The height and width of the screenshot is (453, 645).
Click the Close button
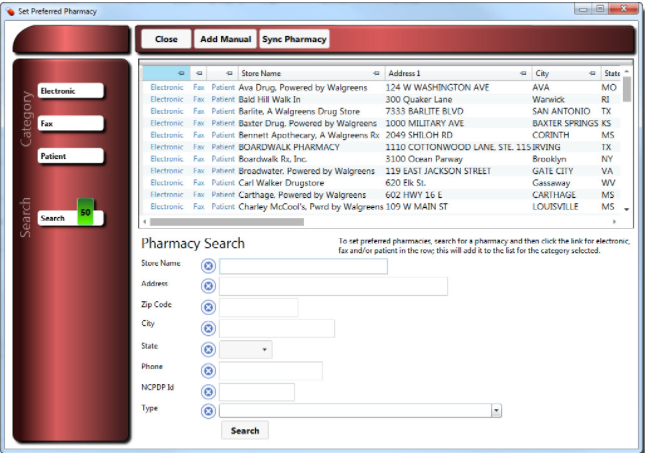[x=166, y=39]
